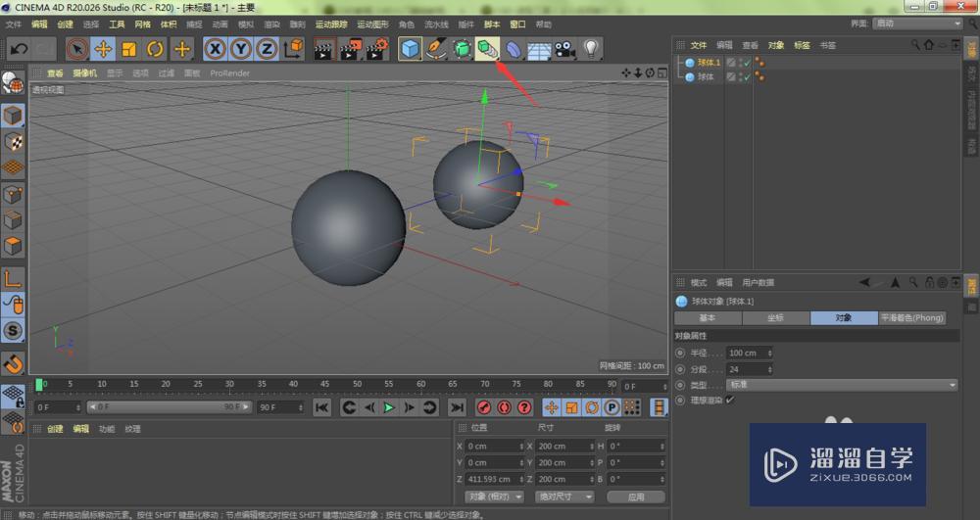980x520 pixels.
Task: Go to end of animation
Action: [457, 407]
